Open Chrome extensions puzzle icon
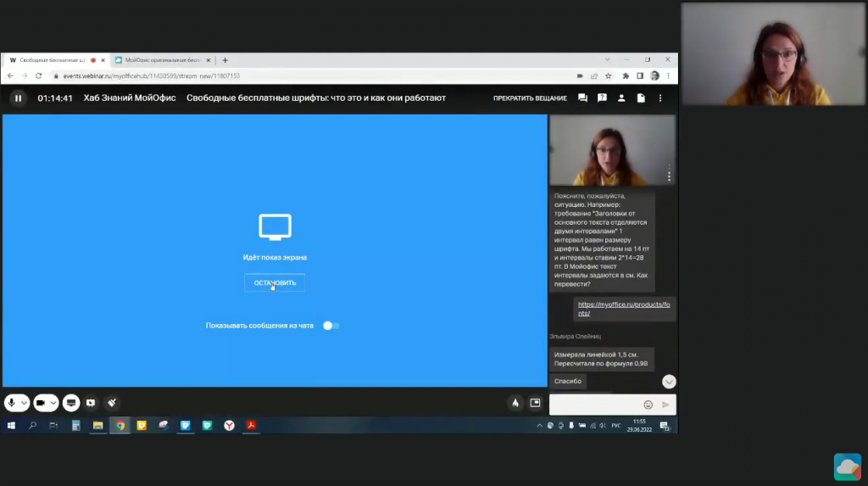 pyautogui.click(x=626, y=76)
